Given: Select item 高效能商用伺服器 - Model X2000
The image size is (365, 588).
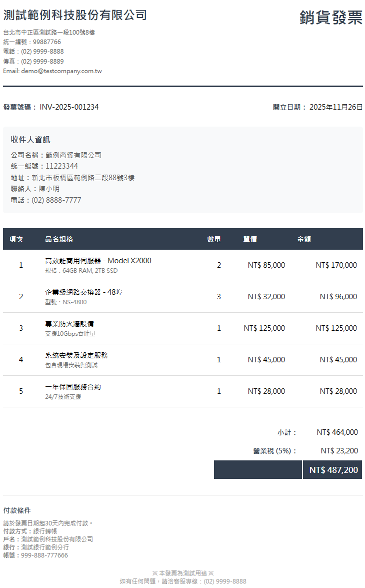Looking at the screenshot, I should (x=98, y=261).
